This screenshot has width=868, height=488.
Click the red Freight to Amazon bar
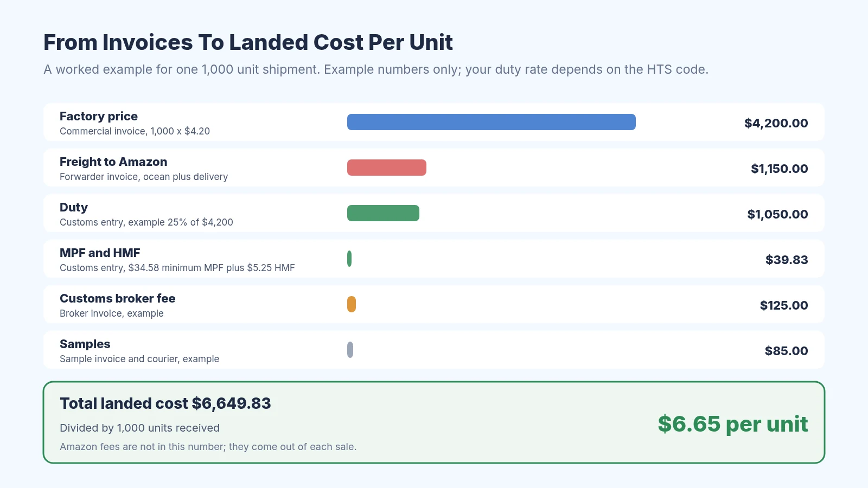tap(387, 168)
